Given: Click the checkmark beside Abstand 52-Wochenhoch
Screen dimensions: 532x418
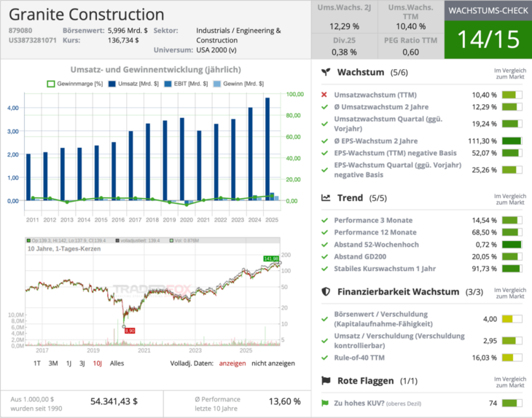Looking at the screenshot, I should tap(325, 245).
